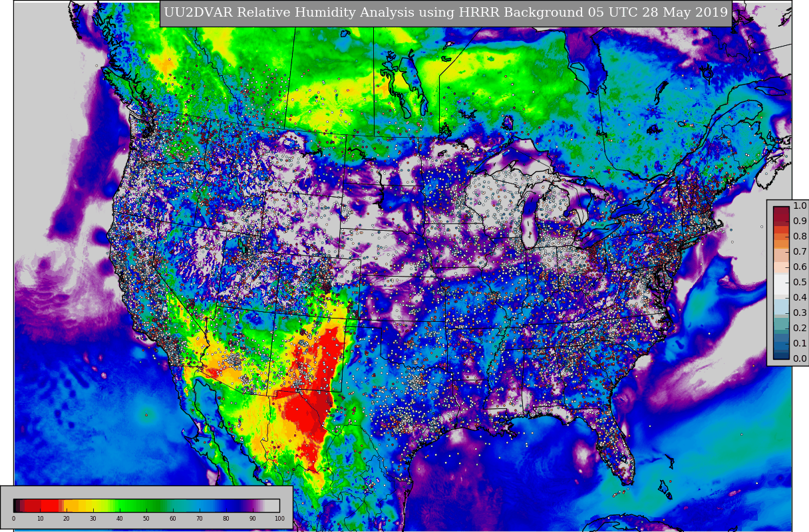Click the 0.1 label on right colorbar
The width and height of the screenshot is (809, 532).
click(x=800, y=343)
